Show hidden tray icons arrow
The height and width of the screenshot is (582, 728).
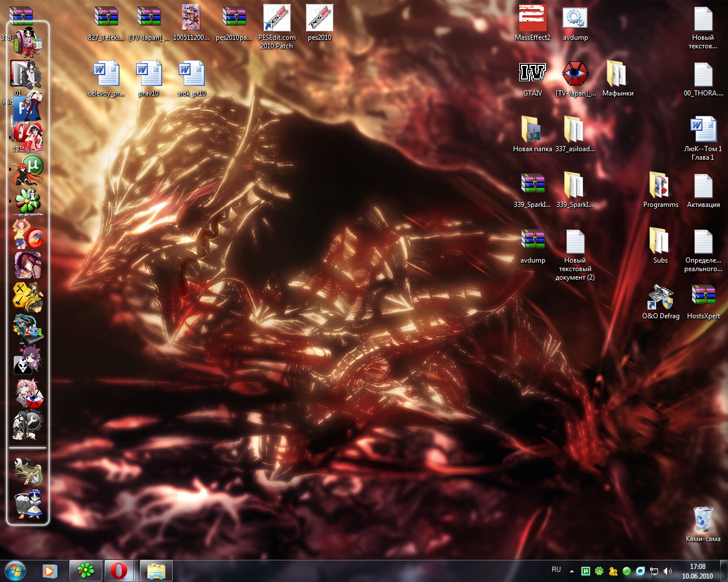(x=572, y=571)
